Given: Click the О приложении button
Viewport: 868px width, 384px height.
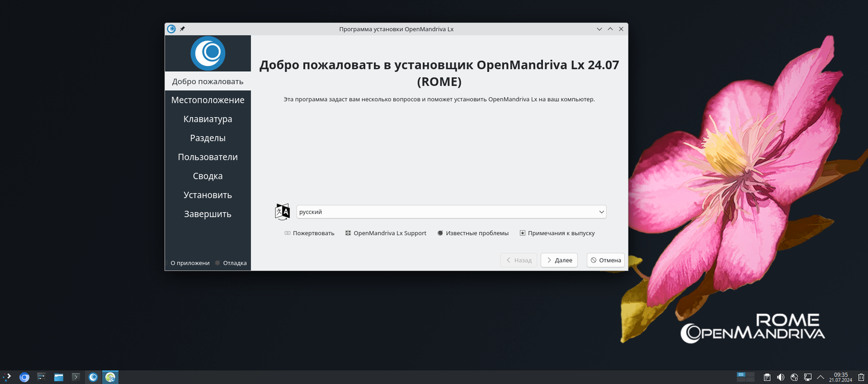Looking at the screenshot, I should coord(190,263).
